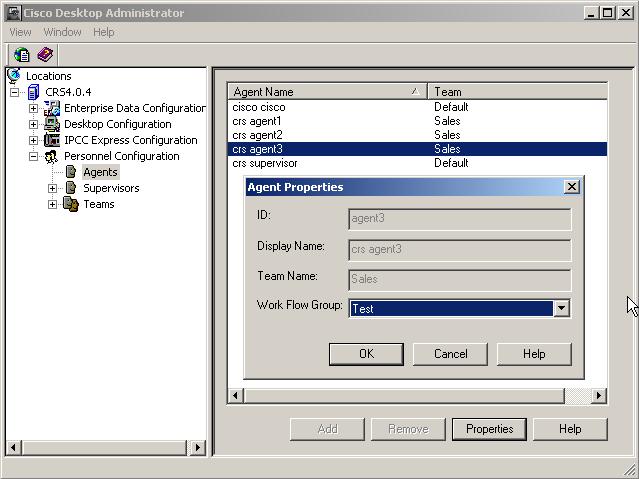Select Supervisors in the tree
639x479 pixels.
point(111,188)
